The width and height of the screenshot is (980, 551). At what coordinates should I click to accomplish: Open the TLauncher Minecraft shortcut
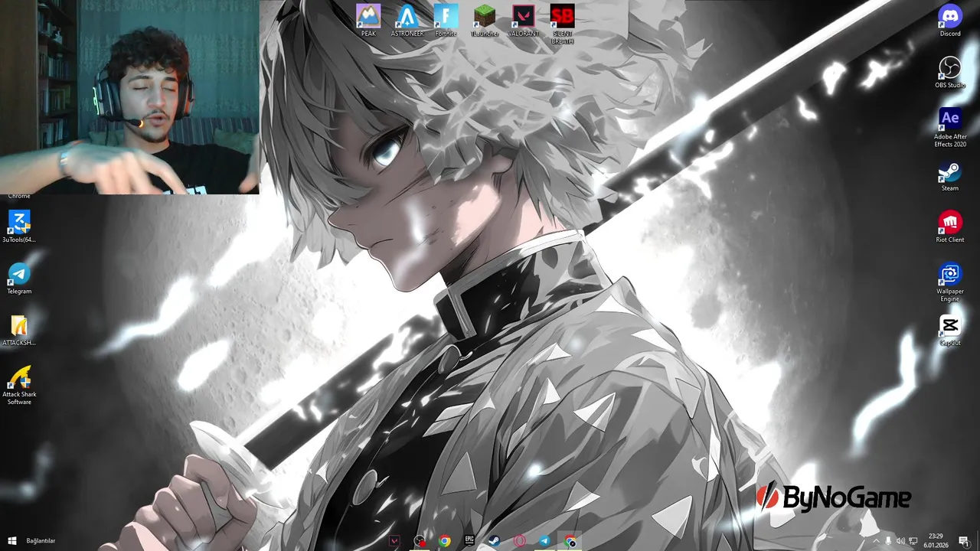click(485, 21)
